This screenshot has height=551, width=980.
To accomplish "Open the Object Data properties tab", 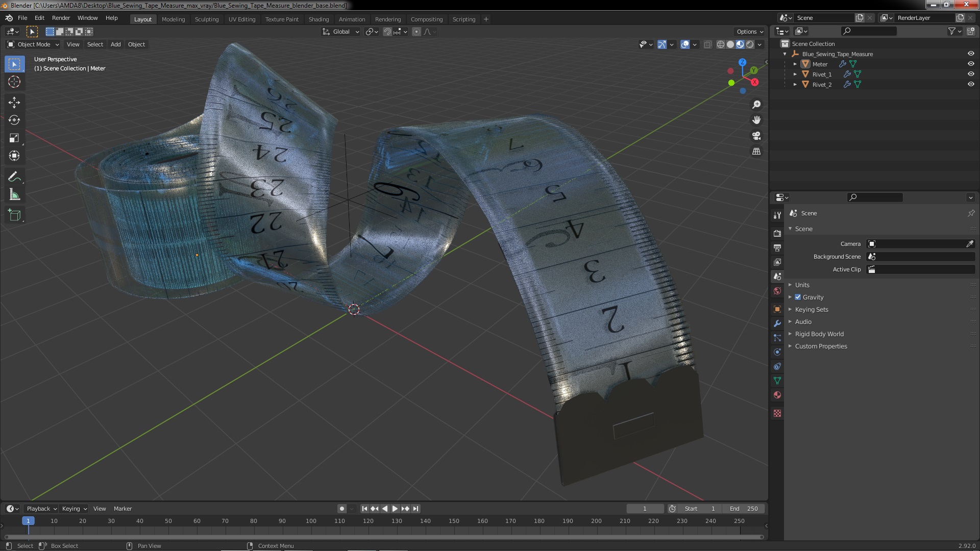I will [x=777, y=381].
